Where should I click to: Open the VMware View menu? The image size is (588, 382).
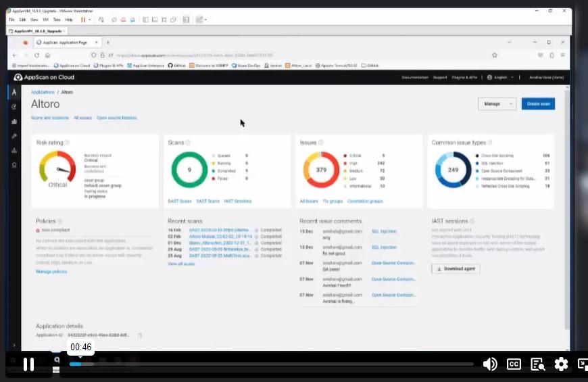(34, 20)
